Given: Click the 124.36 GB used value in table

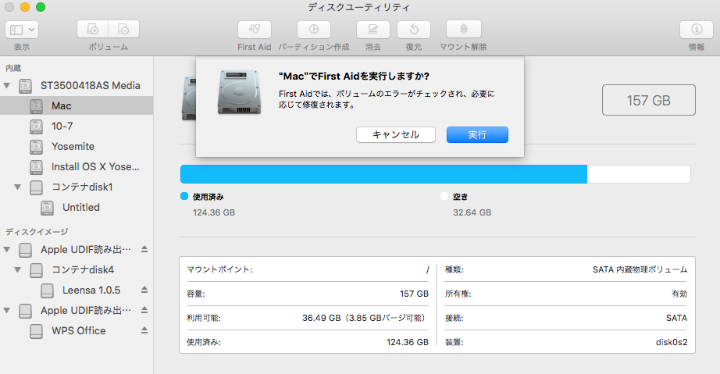Looking at the screenshot, I should coord(407,342).
